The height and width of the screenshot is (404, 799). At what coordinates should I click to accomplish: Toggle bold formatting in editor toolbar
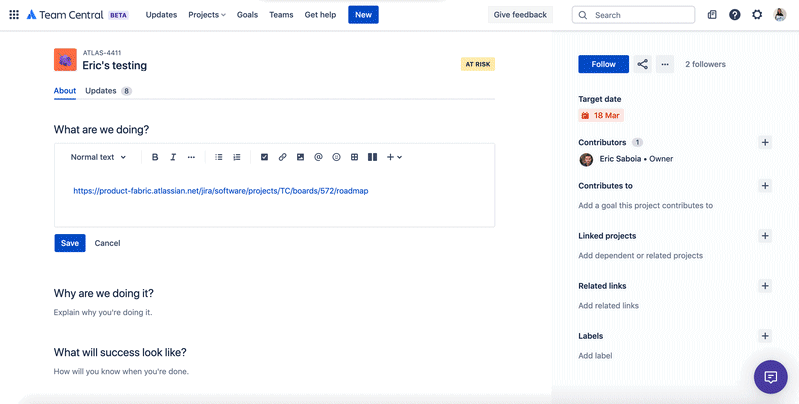[x=155, y=157]
